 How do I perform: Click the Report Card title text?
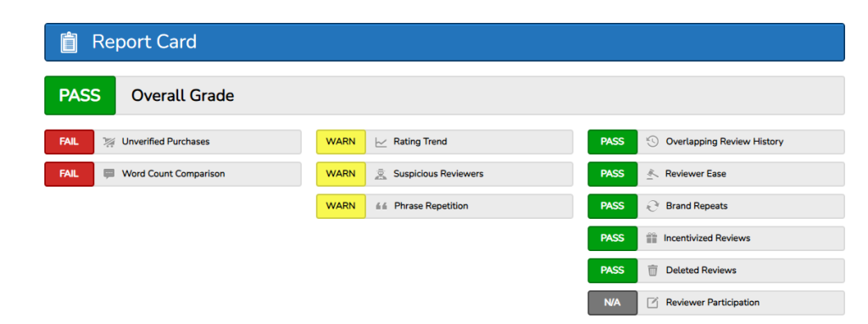tap(144, 42)
